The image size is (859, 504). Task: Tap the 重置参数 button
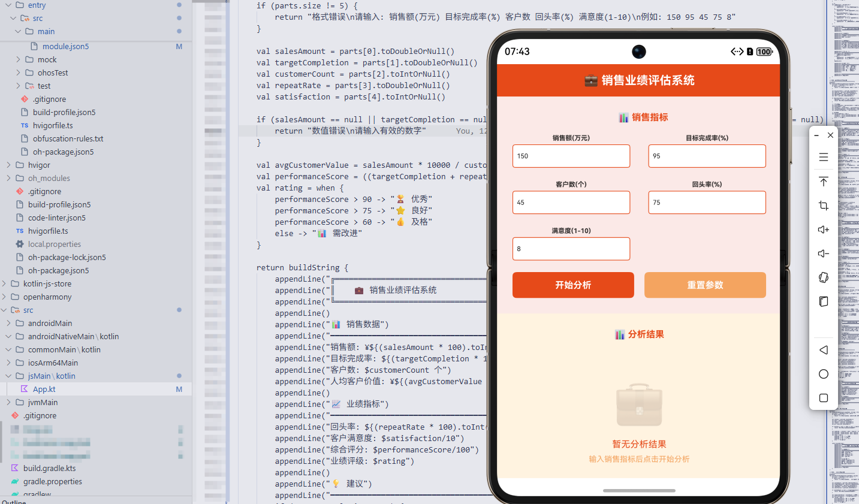point(705,285)
